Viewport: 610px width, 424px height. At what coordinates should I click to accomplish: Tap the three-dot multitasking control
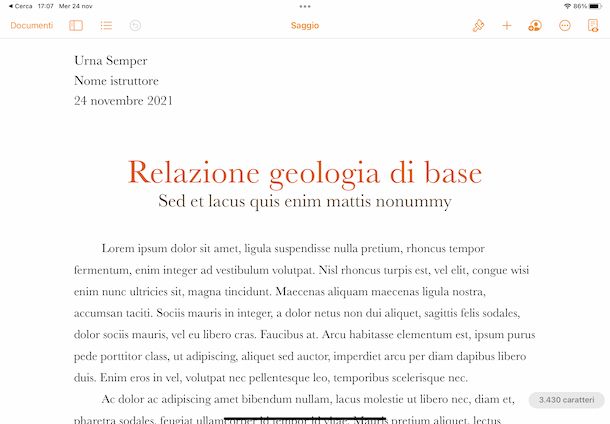pos(305,6)
